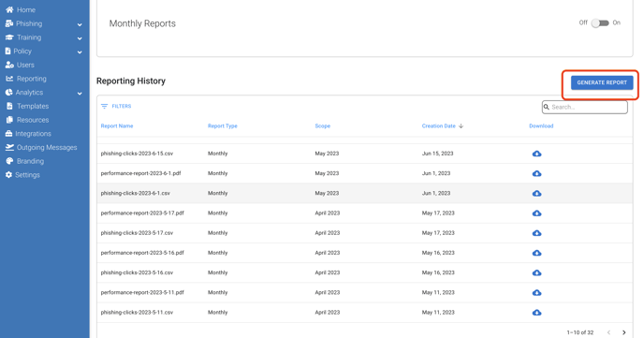The image size is (644, 338).
Task: Sort by Report Name column header
Action: click(x=117, y=126)
